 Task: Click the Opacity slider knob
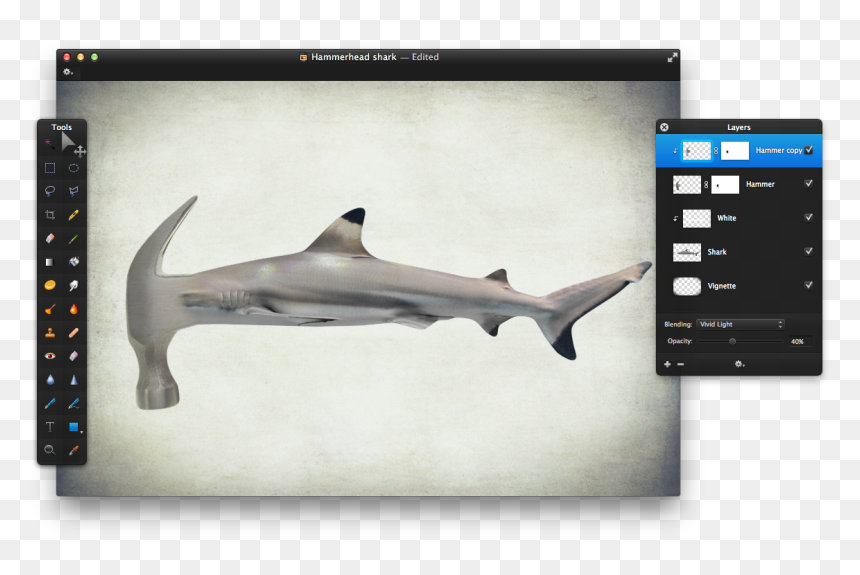click(x=732, y=341)
